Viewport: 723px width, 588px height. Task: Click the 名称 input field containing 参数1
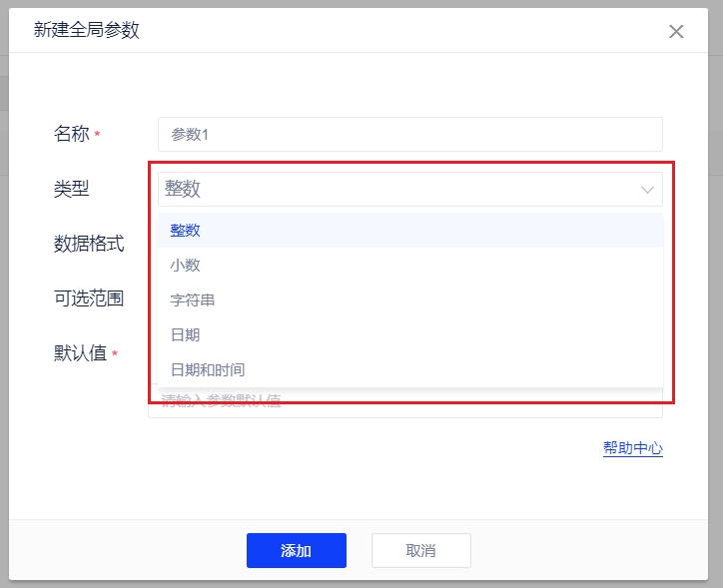coord(409,134)
